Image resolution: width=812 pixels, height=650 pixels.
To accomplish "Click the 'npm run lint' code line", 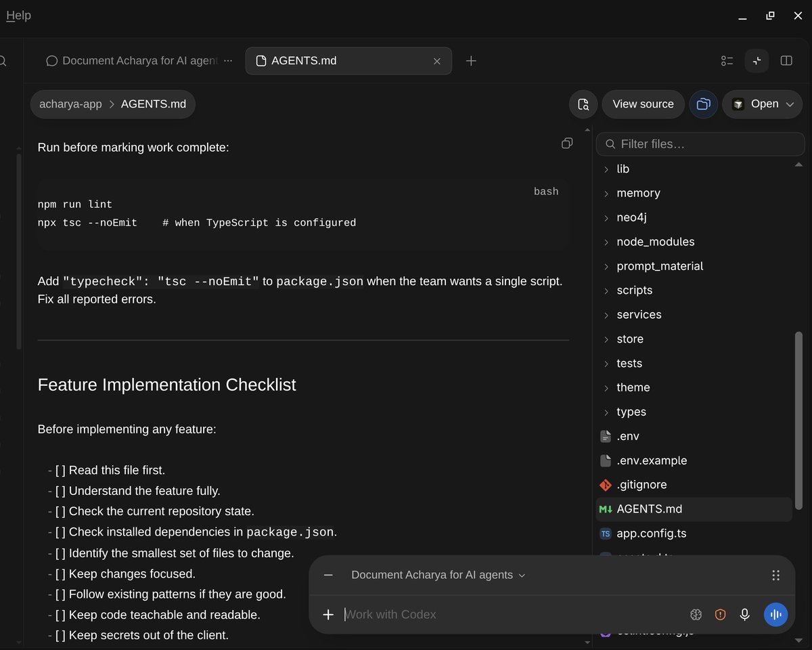I will (x=75, y=204).
